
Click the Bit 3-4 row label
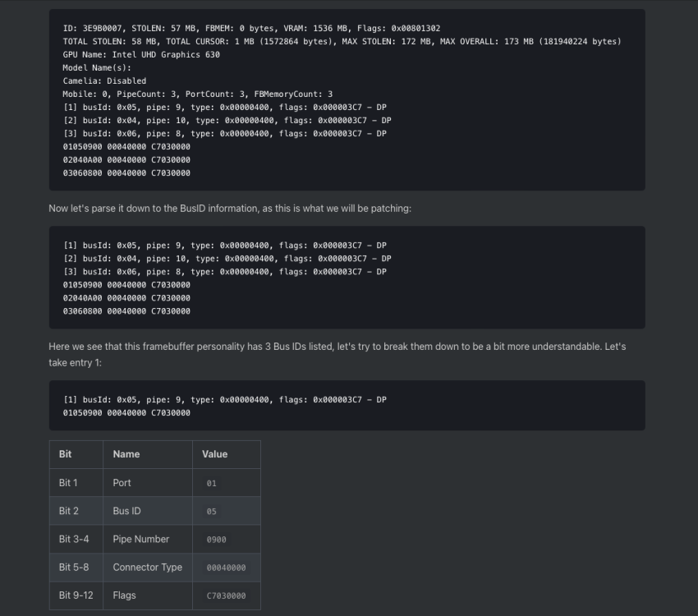(x=74, y=539)
